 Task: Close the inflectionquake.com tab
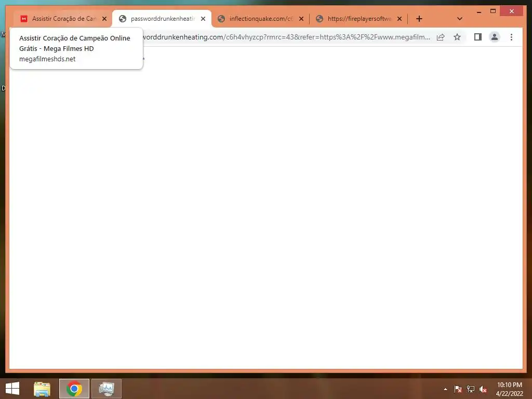tap(301, 19)
